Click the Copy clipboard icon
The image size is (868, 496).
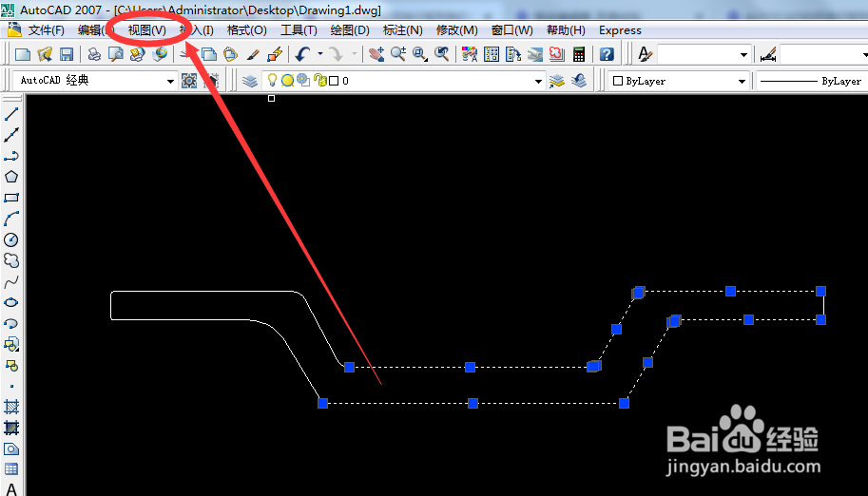pyautogui.click(x=209, y=54)
